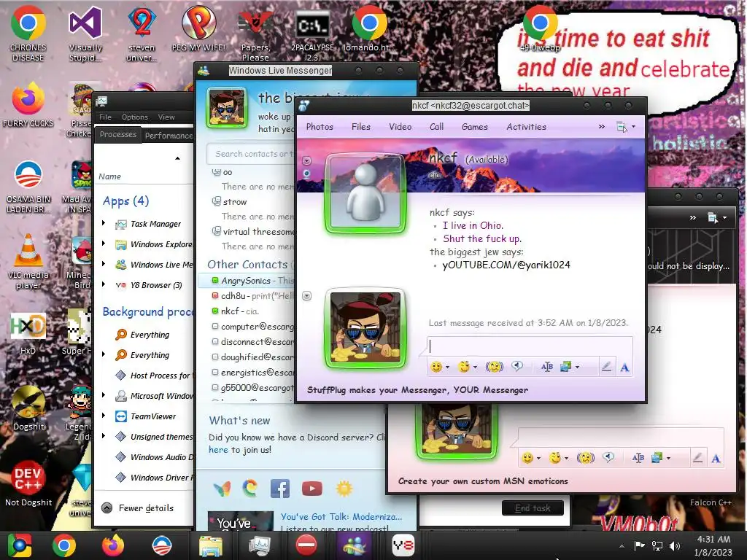Select doughified@escar contact in Messenger list

(x=247, y=357)
